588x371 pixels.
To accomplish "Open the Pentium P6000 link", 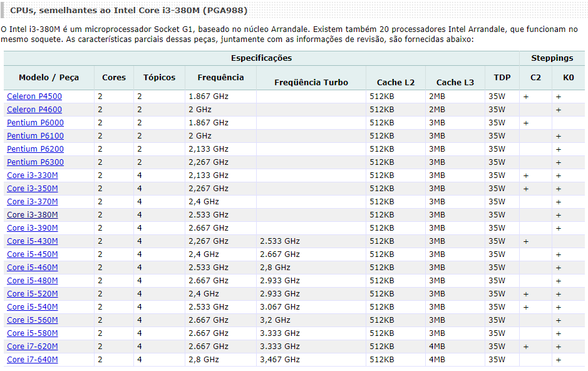I will 35,123.
